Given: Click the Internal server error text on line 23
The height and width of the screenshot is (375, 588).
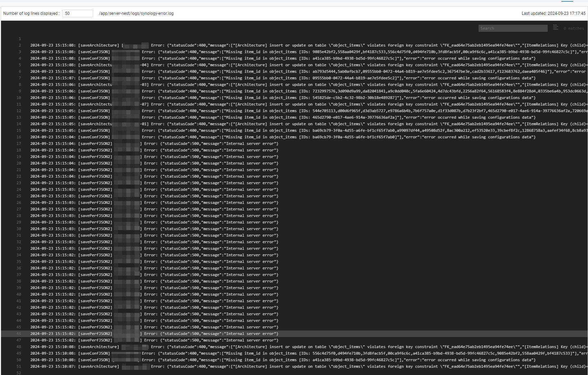Looking at the screenshot, I should click(251, 183).
